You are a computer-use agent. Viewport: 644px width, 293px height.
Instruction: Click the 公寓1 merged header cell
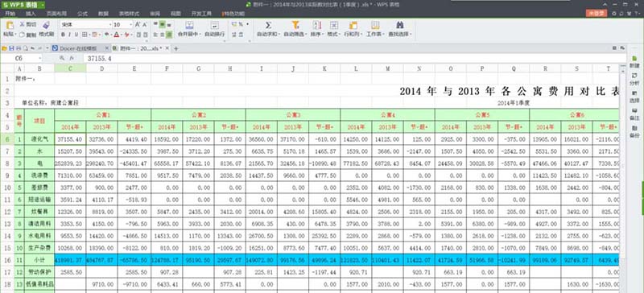point(103,114)
